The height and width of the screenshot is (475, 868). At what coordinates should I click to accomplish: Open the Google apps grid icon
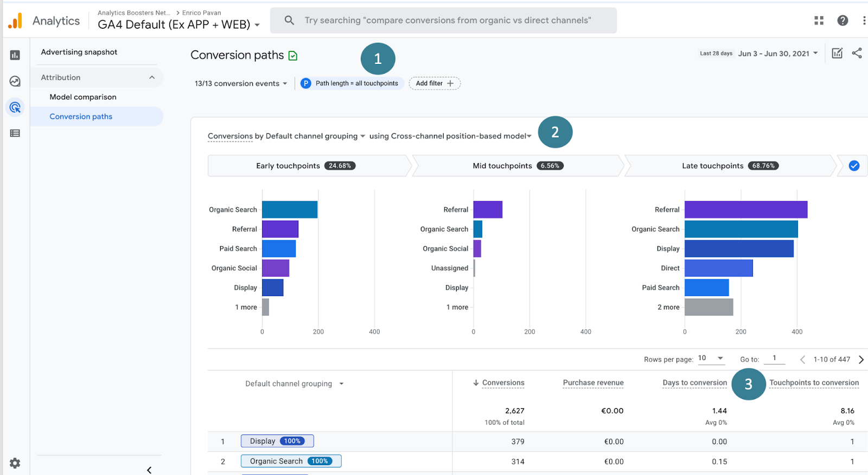[819, 21]
